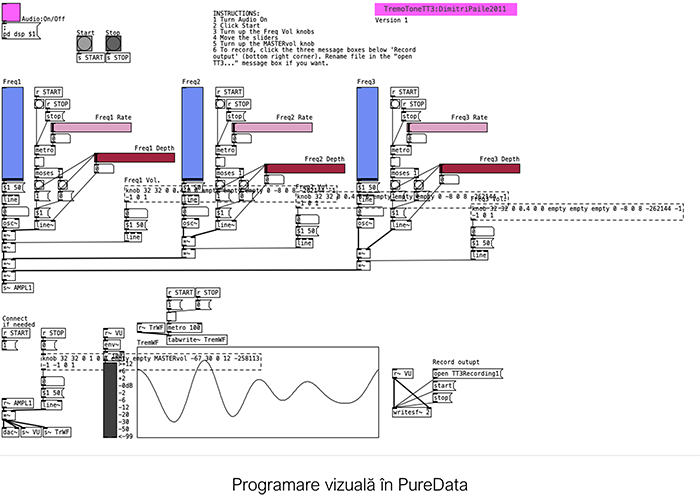Toggle the pink Audio On/Off switch
The image size is (700, 503).
pyautogui.click(x=10, y=17)
